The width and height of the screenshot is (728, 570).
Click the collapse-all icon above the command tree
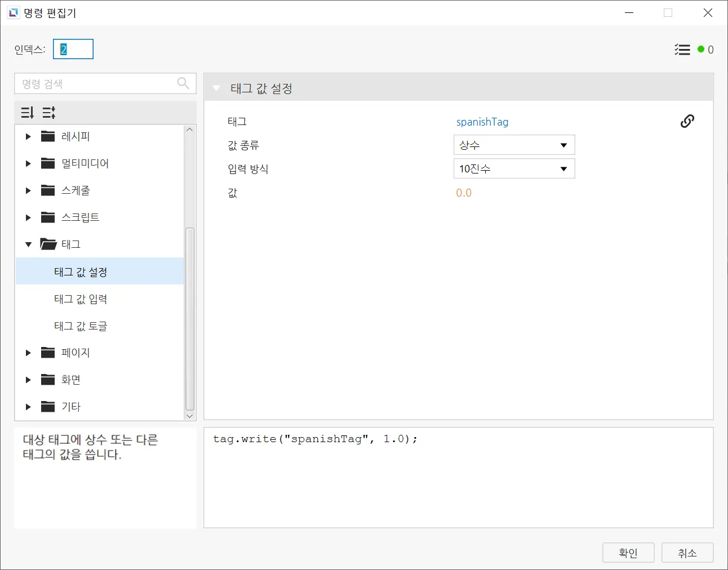49,113
